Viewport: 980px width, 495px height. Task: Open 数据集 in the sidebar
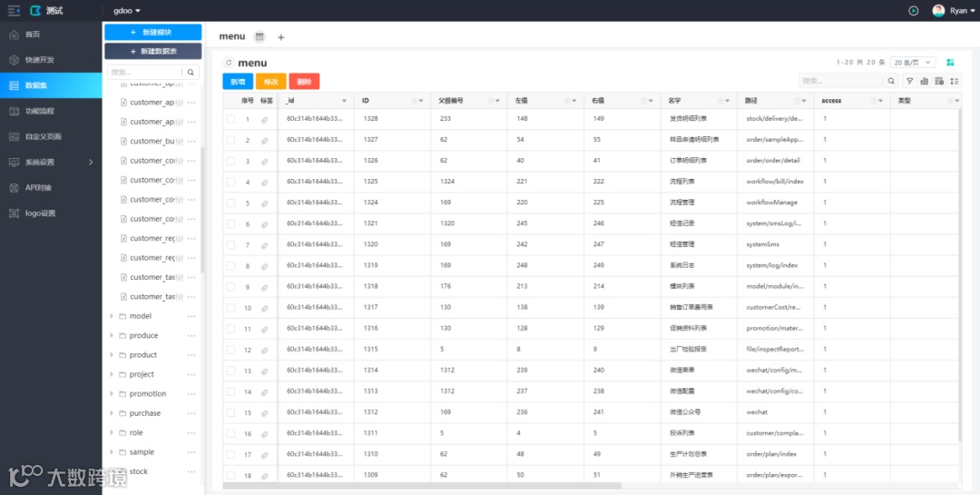coord(51,85)
